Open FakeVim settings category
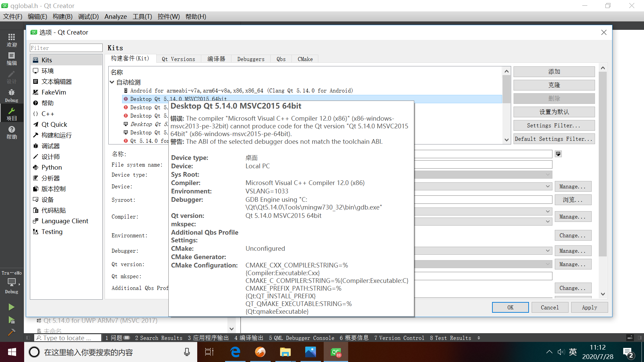 point(54,92)
